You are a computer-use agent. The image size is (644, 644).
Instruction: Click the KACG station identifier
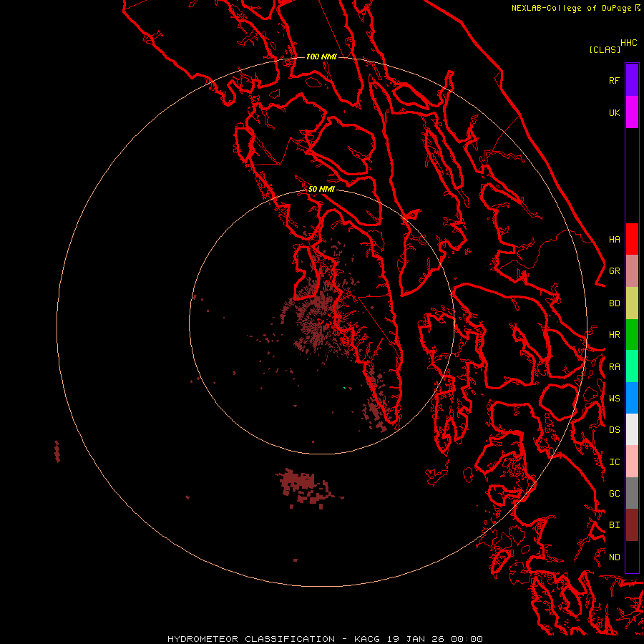367,639
